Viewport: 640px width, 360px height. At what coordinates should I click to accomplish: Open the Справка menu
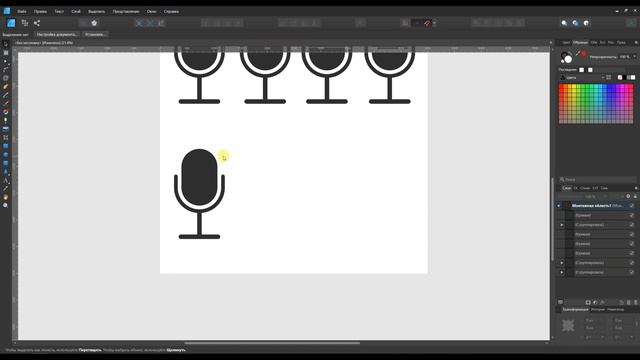(x=171, y=11)
